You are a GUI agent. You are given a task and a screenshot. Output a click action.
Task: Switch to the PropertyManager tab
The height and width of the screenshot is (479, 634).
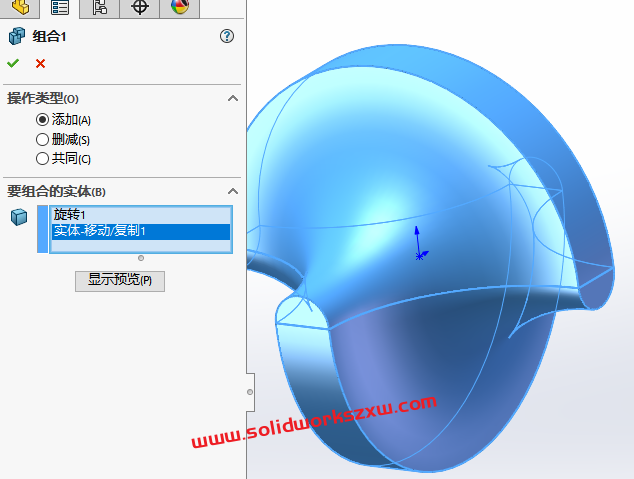point(60,7)
